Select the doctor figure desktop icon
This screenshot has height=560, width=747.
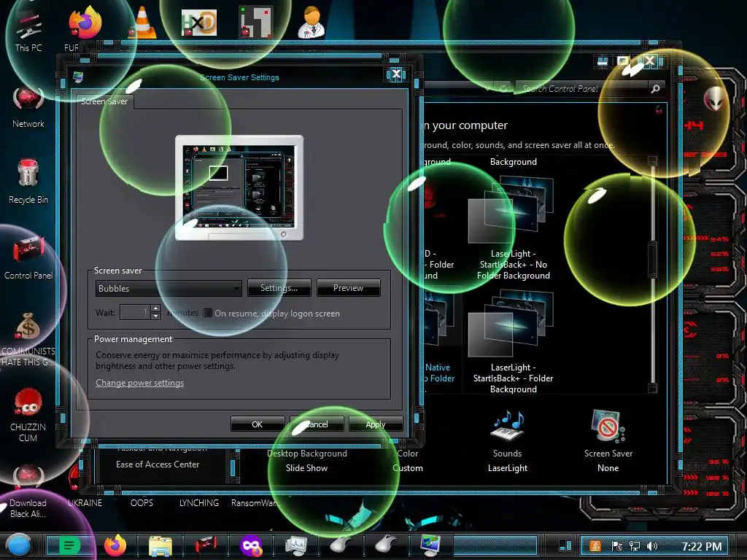(x=312, y=23)
